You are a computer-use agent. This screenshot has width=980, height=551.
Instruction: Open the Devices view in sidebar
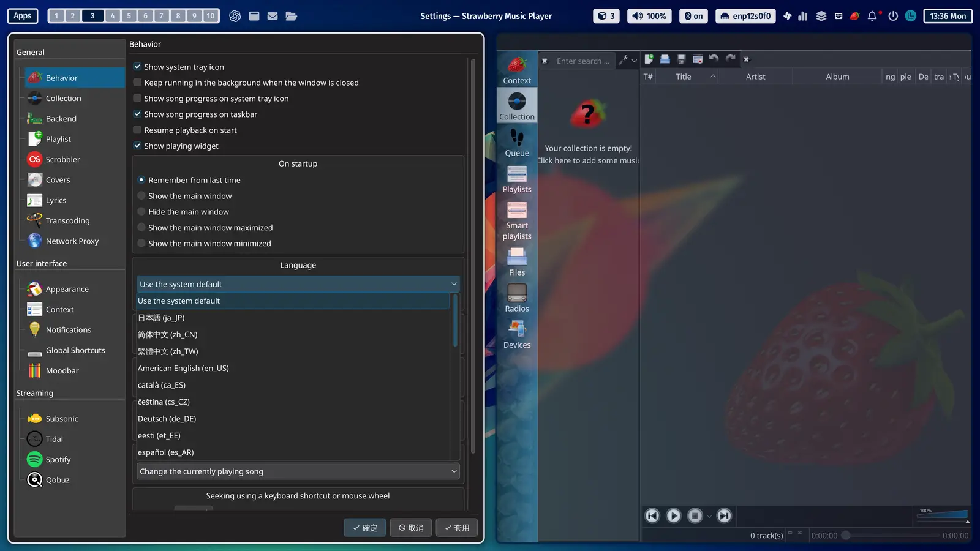(x=517, y=334)
